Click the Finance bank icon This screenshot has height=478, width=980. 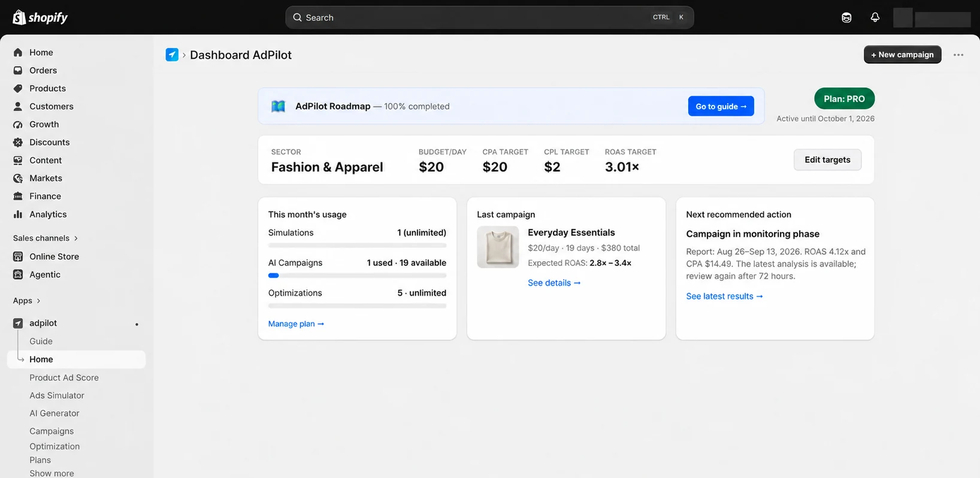(18, 196)
